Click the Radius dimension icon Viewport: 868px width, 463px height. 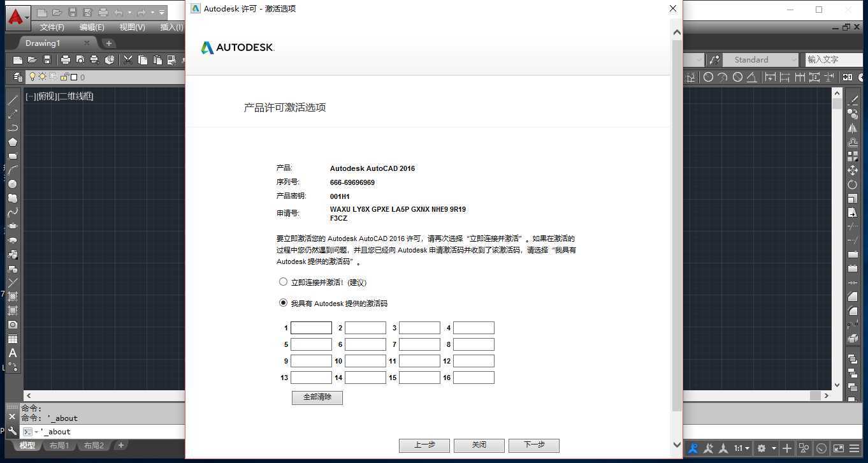(x=708, y=77)
